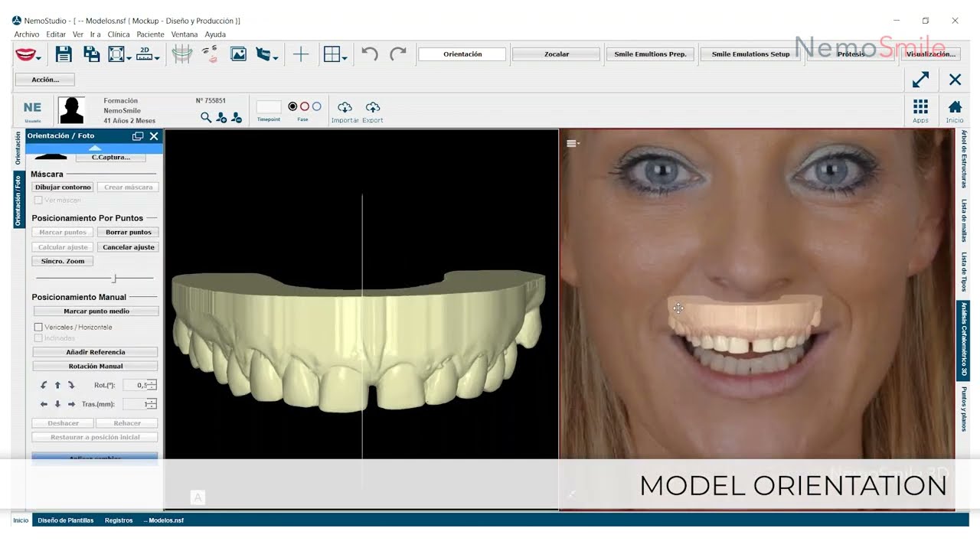This screenshot has width=980, height=551.
Task: Click the Zocalar step button
Action: (x=557, y=54)
